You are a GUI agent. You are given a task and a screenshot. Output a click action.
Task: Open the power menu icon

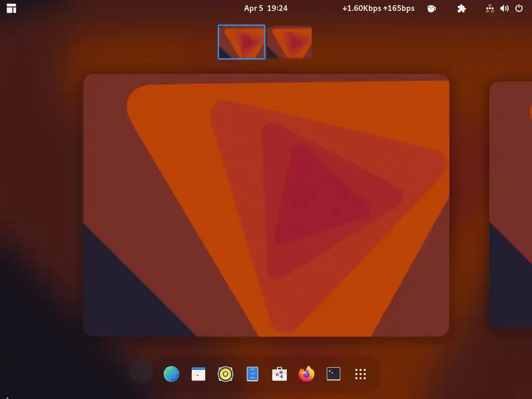pos(519,8)
